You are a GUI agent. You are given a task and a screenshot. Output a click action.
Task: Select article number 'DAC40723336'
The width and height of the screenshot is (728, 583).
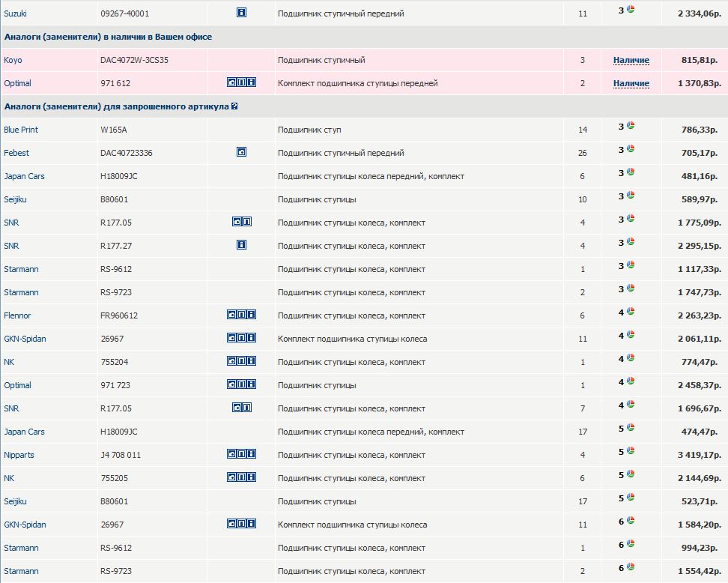click(127, 153)
